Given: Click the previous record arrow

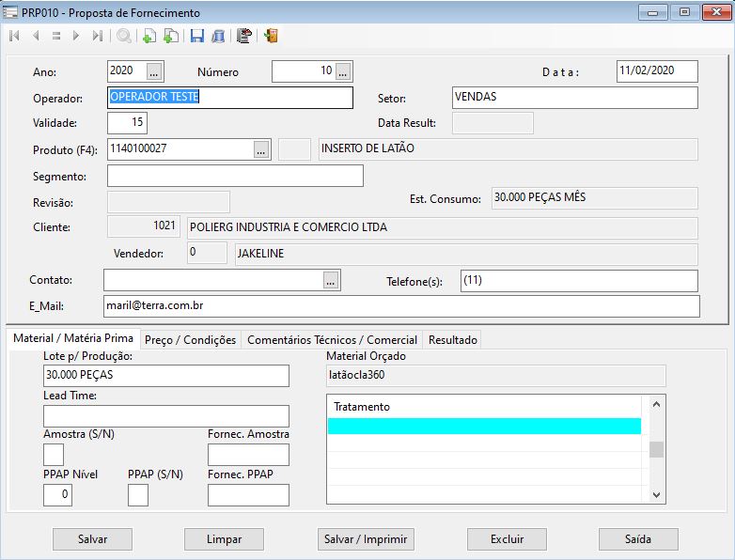Looking at the screenshot, I should (36, 36).
